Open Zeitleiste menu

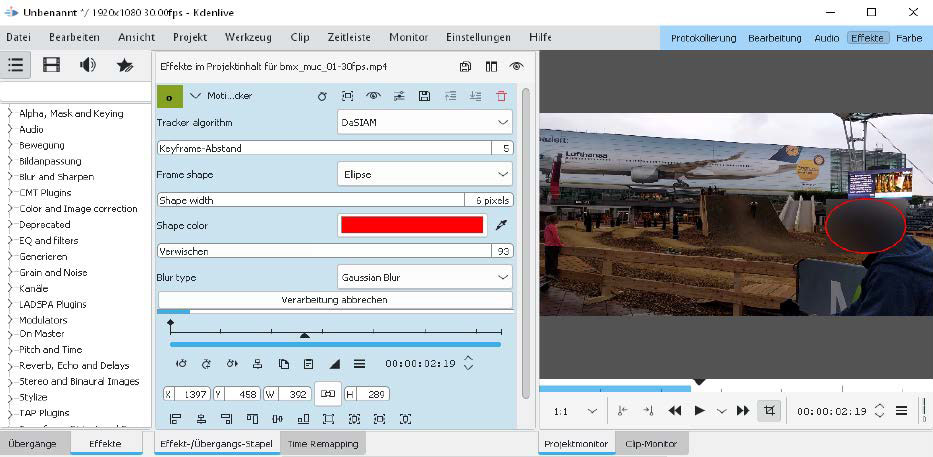point(349,37)
